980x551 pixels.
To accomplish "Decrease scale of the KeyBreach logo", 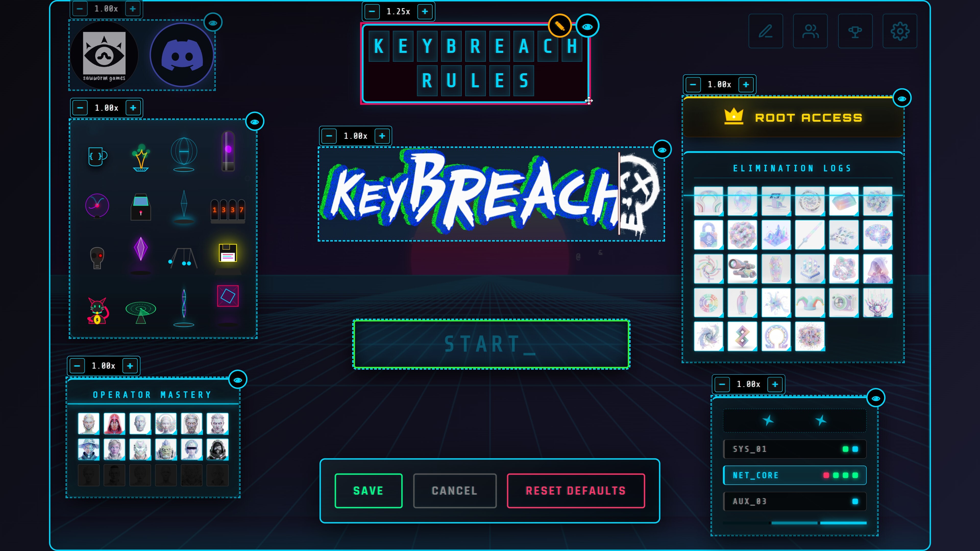I will tap(329, 136).
